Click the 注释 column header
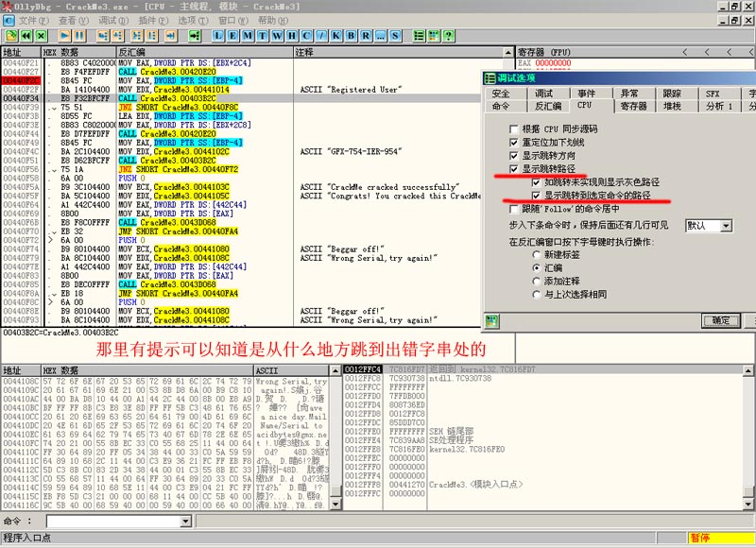This screenshot has width=756, height=548. coord(399,52)
